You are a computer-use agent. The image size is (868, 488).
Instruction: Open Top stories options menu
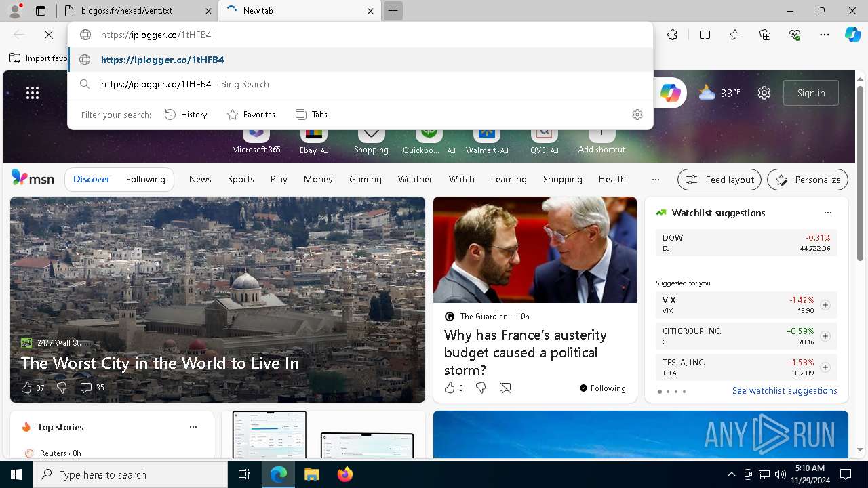click(193, 427)
